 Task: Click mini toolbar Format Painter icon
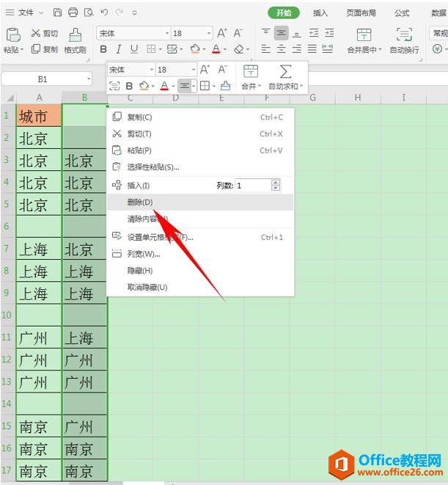(x=225, y=86)
